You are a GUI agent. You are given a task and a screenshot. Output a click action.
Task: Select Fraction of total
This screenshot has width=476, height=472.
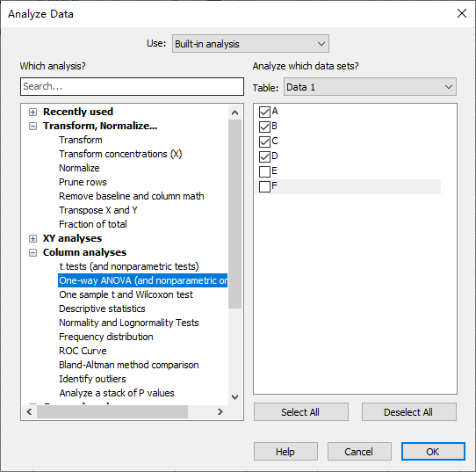pos(92,224)
